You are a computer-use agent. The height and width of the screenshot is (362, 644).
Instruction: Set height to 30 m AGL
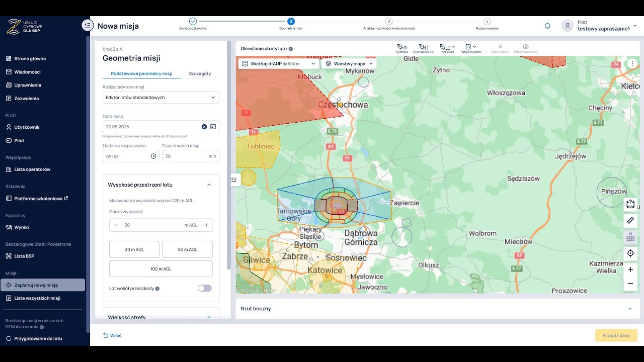(134, 249)
